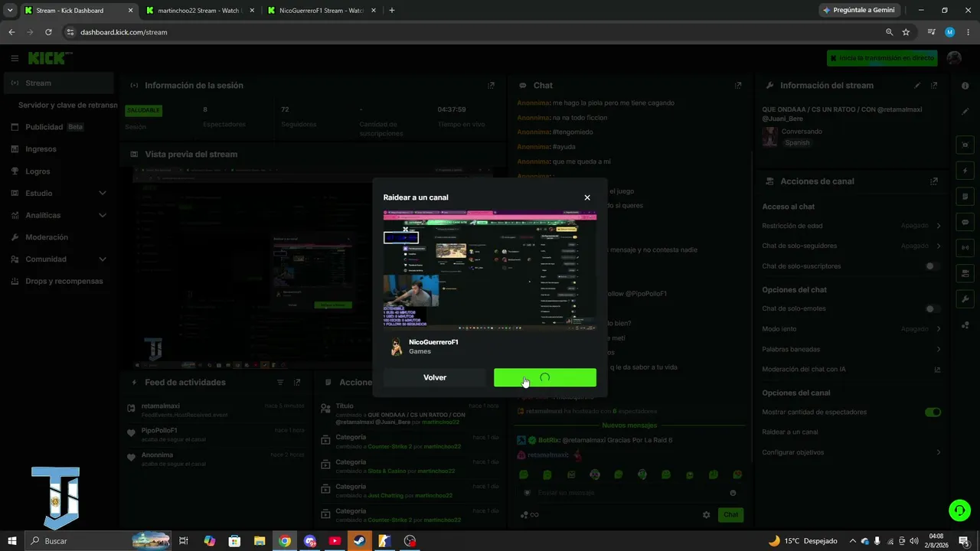Open Logros in the sidebar
980x551 pixels.
60,171
